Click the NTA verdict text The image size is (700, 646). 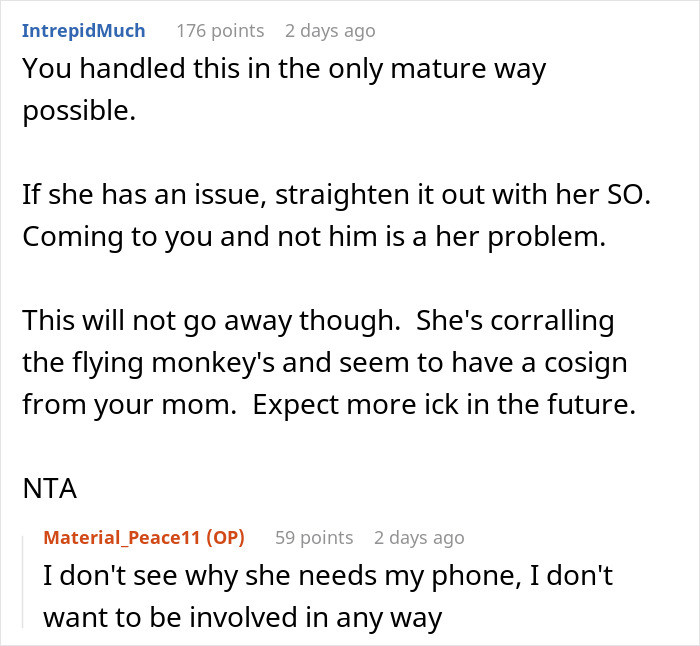click(50, 488)
